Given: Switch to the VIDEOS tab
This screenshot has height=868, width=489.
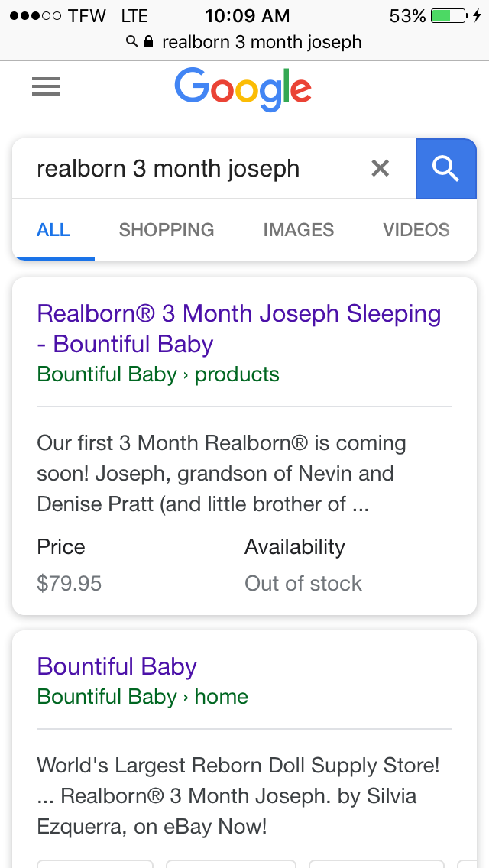Looking at the screenshot, I should pyautogui.click(x=416, y=230).
